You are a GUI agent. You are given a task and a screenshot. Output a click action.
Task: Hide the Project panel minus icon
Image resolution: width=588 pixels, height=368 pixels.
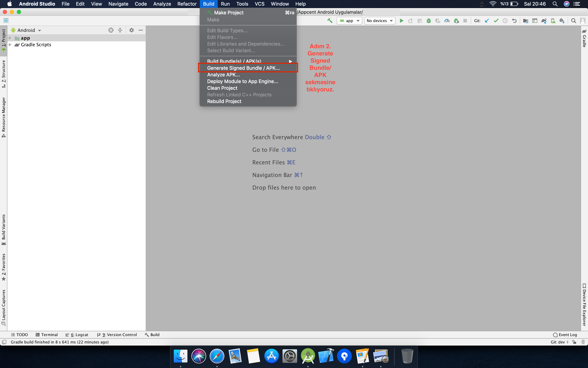click(x=141, y=30)
